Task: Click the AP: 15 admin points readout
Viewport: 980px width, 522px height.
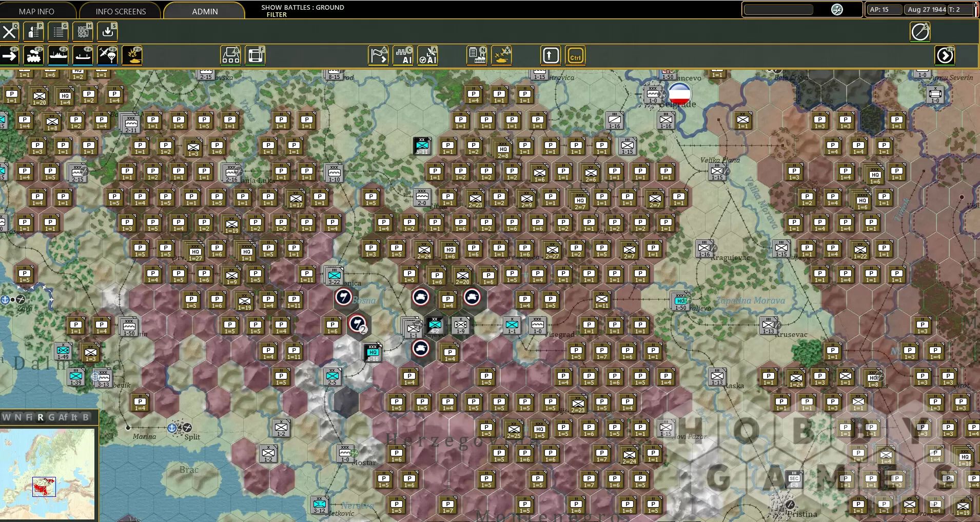Action: tap(884, 10)
